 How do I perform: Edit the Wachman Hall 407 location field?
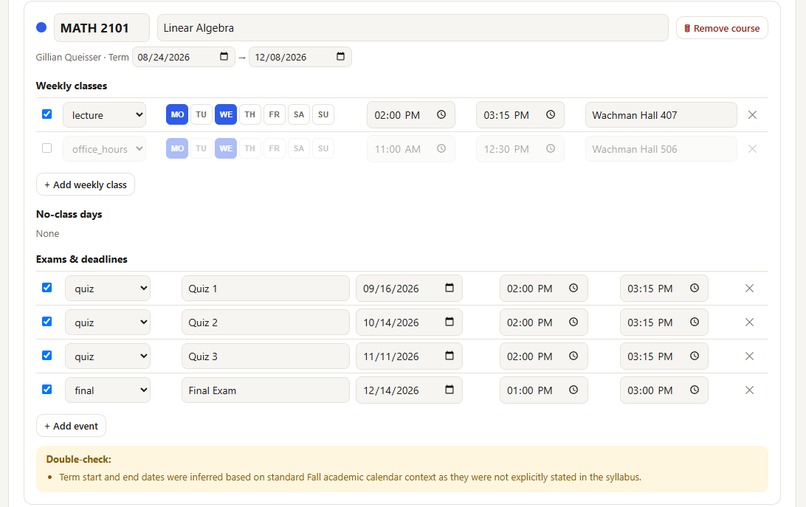pos(661,115)
